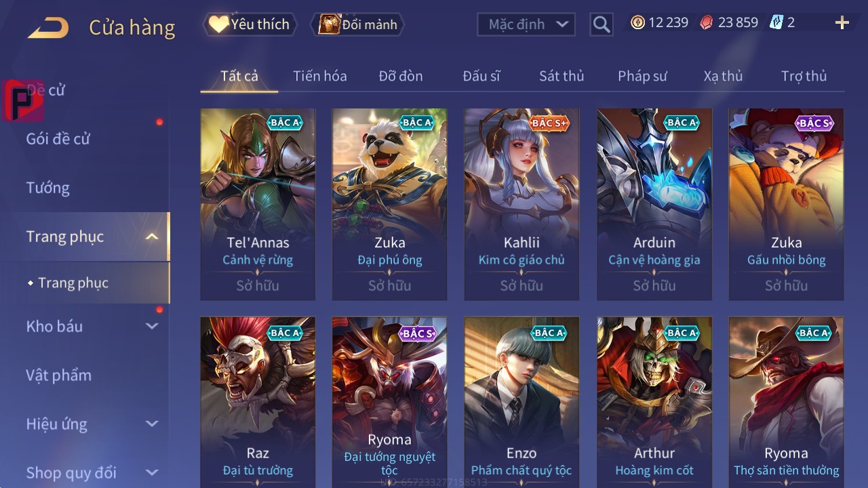Open the Yêu thích heart favorites
The height and width of the screenshot is (488, 868).
[251, 24]
